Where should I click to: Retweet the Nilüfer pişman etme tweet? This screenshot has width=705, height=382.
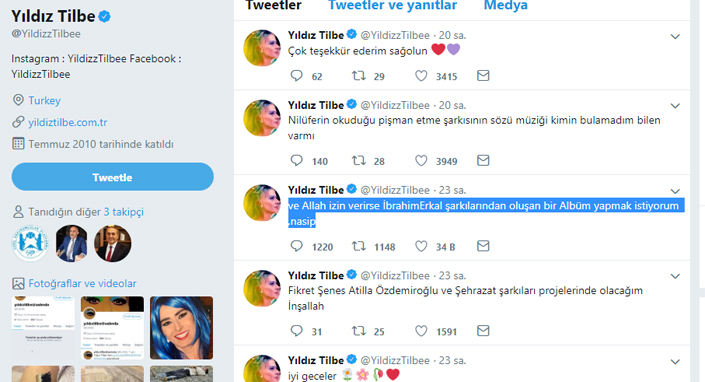pyautogui.click(x=358, y=160)
